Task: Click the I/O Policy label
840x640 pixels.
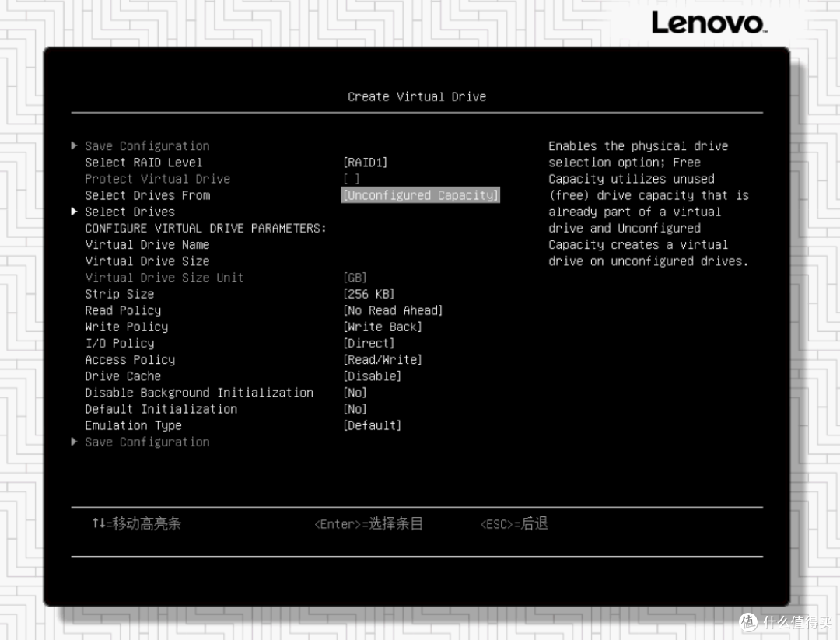Action: click(x=120, y=343)
